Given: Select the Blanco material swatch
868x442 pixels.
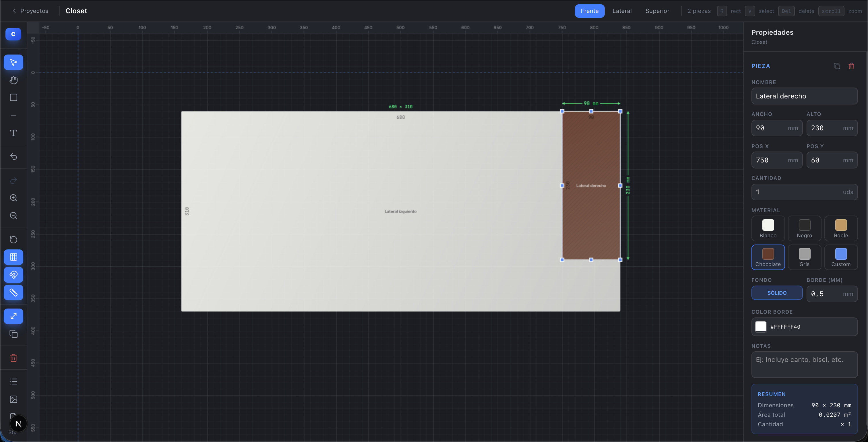Looking at the screenshot, I should (x=768, y=228).
